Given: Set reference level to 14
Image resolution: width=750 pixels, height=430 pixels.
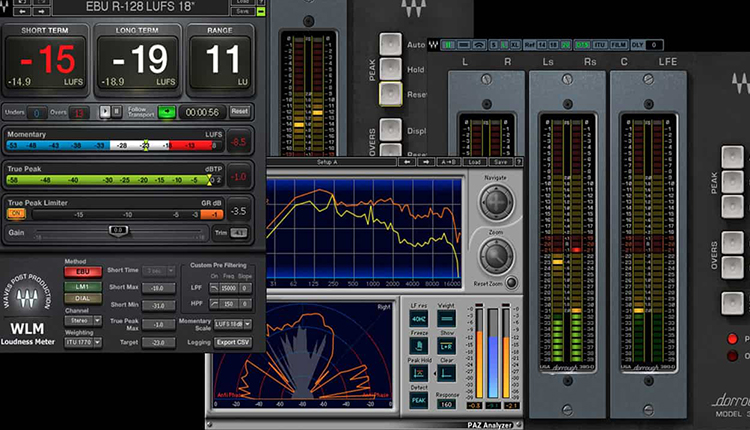Looking at the screenshot, I should (541, 45).
